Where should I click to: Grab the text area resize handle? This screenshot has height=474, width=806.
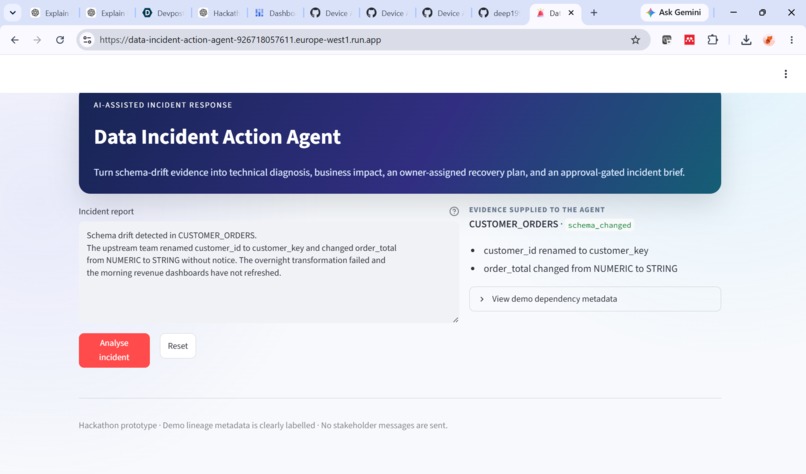coord(455,319)
